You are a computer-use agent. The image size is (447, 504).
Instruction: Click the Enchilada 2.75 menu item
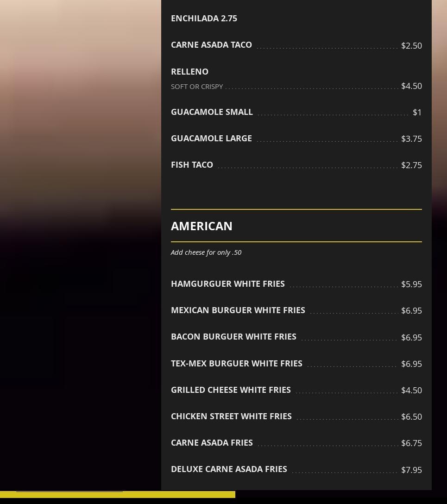tap(204, 19)
